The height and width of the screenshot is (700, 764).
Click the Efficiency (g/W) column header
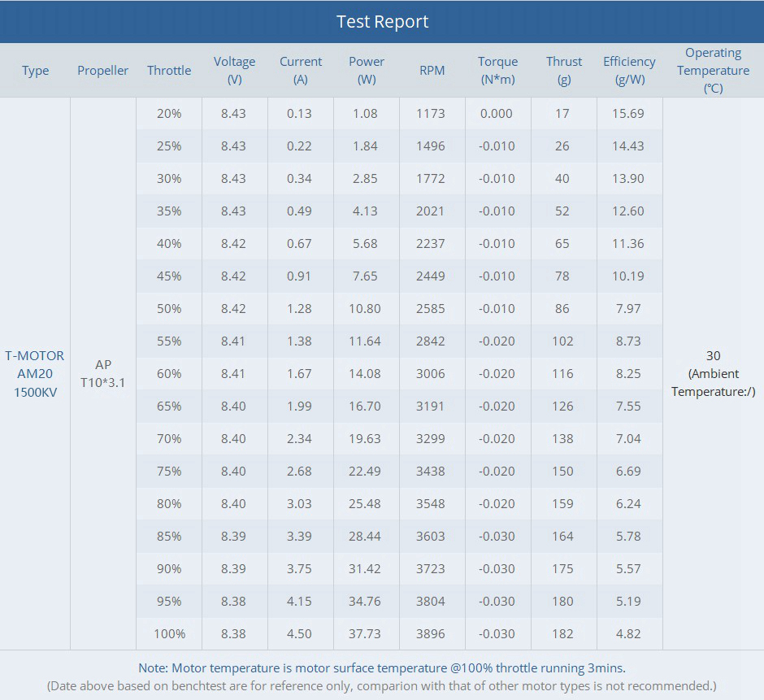click(629, 71)
